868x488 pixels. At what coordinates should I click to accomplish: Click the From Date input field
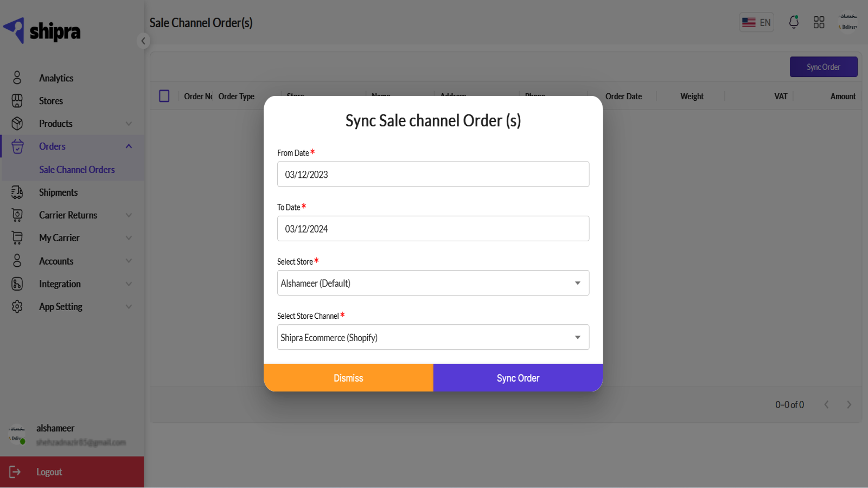[x=433, y=175]
